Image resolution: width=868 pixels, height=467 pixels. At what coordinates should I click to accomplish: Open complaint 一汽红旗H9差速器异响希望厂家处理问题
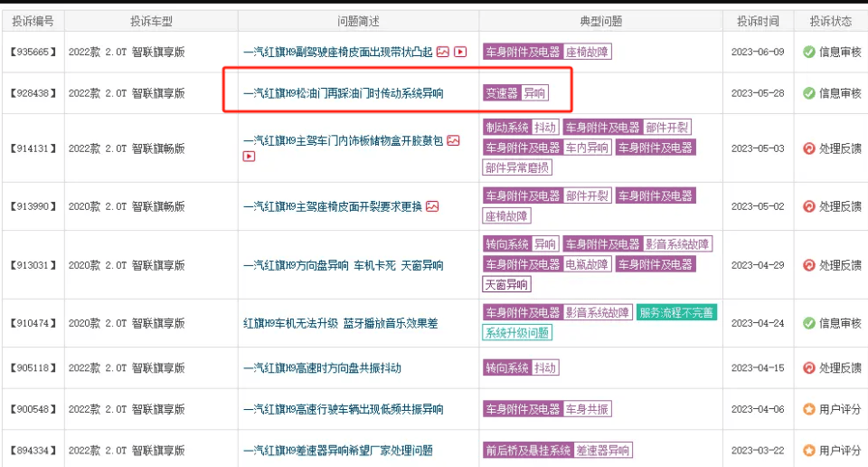click(337, 451)
